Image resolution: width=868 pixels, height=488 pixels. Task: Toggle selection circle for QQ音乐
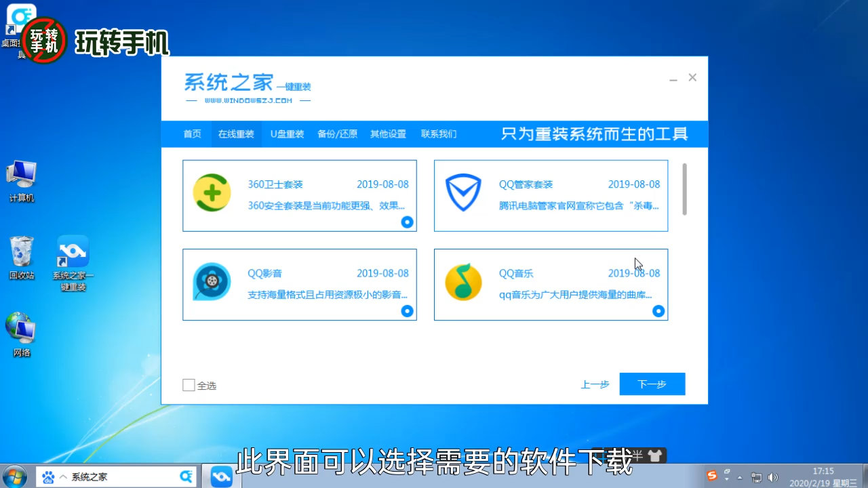point(658,311)
